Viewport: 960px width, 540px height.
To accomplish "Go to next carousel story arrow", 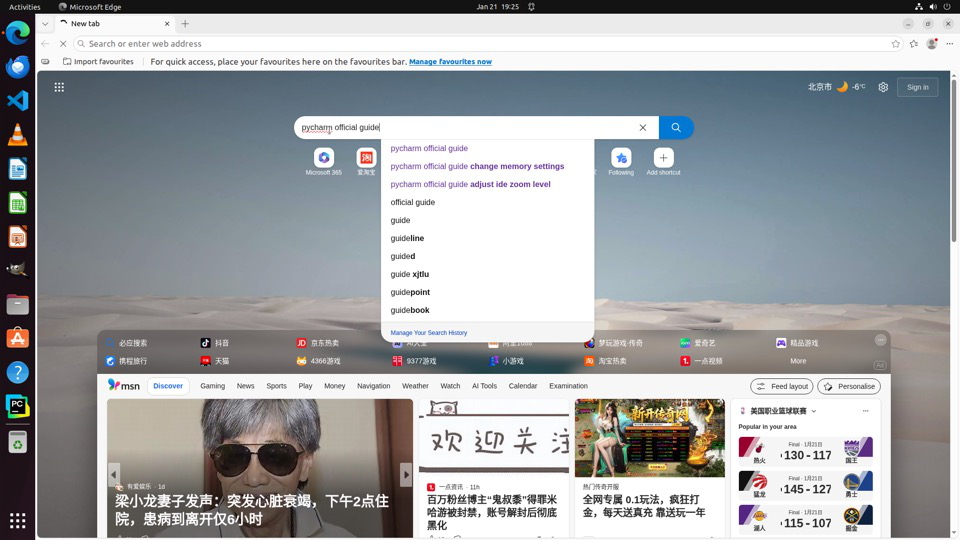I will (x=405, y=474).
